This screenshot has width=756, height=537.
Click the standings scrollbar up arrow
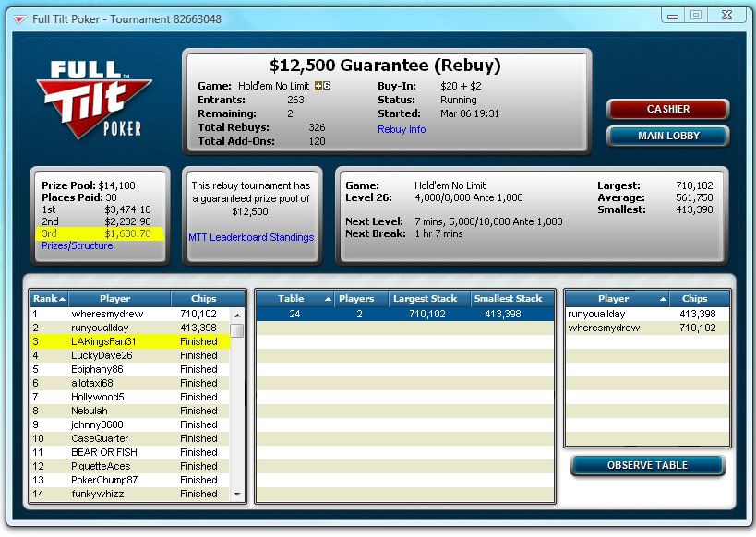pos(237,316)
